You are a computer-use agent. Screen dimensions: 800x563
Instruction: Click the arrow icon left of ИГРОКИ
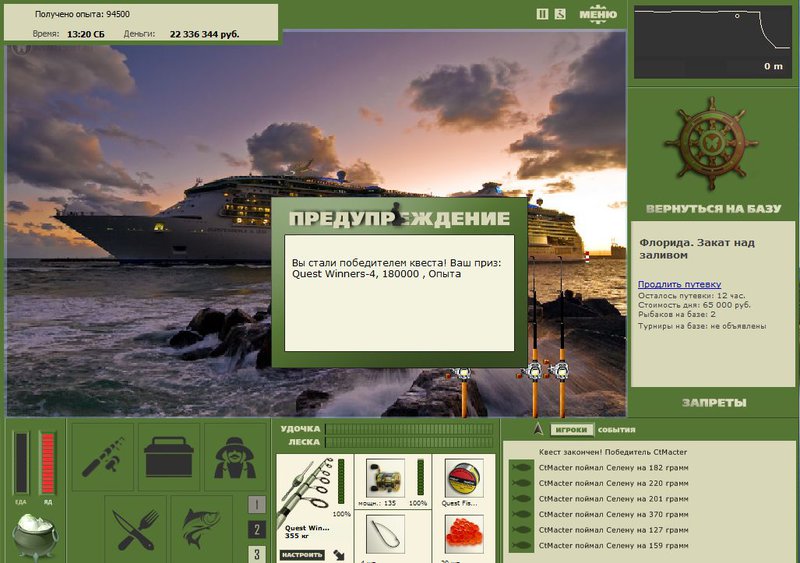[538, 429]
